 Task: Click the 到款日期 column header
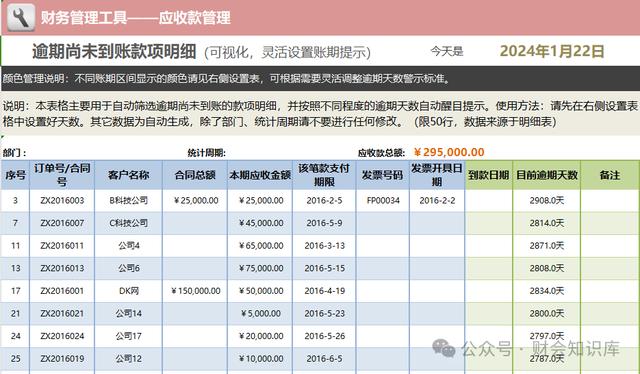pyautogui.click(x=489, y=175)
